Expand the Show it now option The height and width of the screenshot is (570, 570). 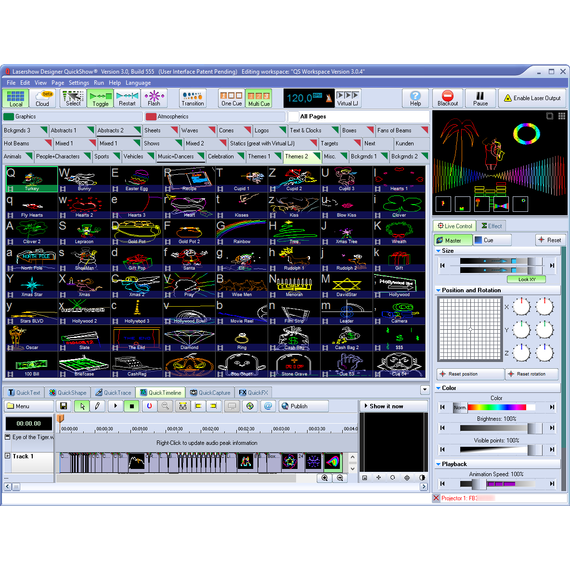point(394,406)
